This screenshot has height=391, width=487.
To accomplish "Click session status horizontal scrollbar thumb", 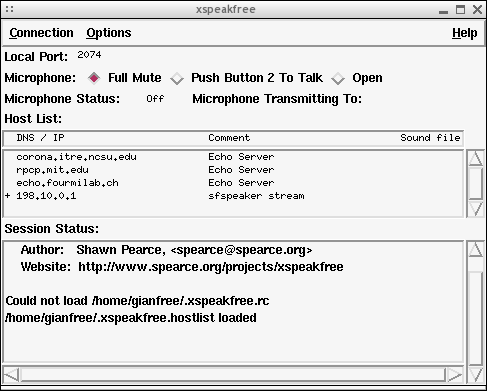I will 233,375.
